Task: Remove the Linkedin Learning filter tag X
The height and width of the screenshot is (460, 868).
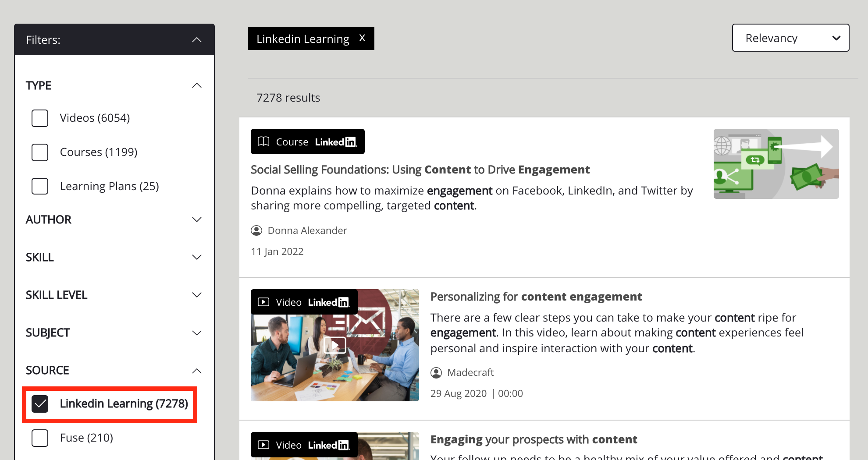Action: coord(362,38)
